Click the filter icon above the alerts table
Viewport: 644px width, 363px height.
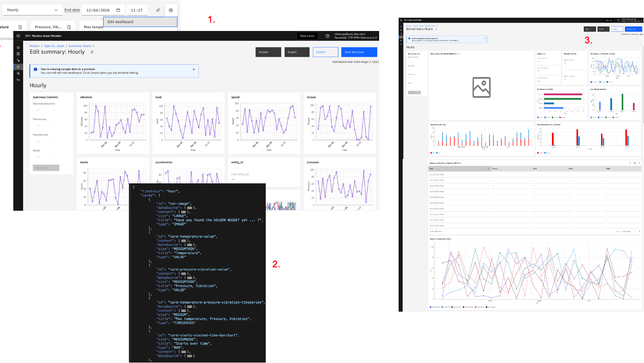click(639, 163)
